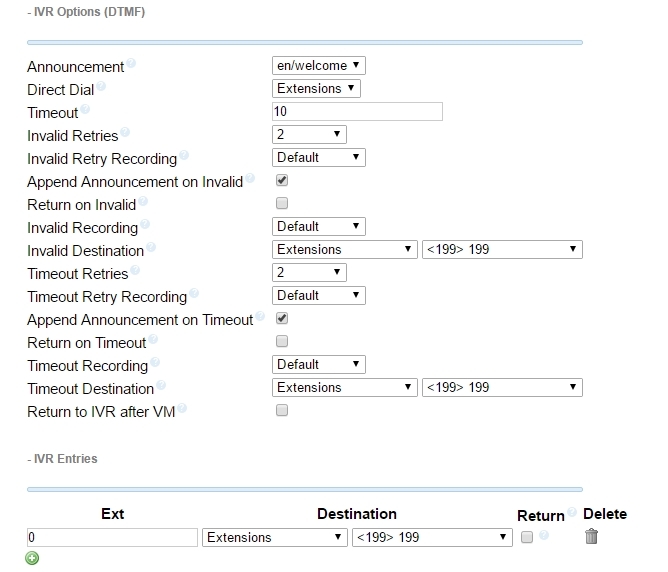Expand the Invalid Retries dropdown
Screen dimensions: 668x572
coord(309,135)
